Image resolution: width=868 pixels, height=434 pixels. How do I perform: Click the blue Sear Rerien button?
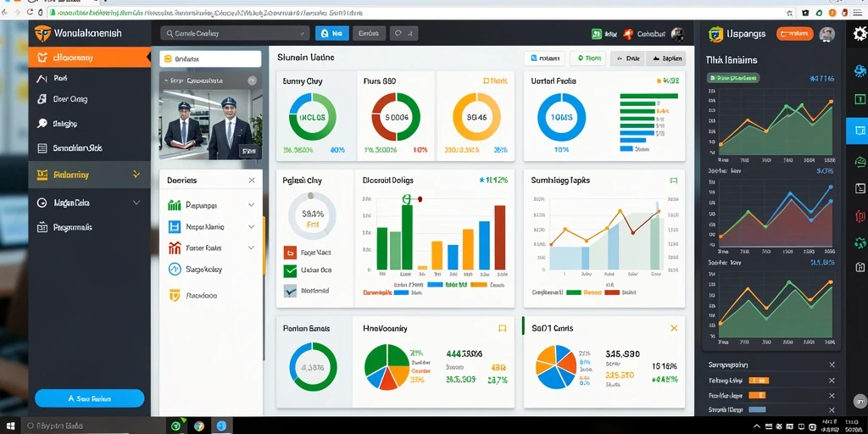[90, 398]
